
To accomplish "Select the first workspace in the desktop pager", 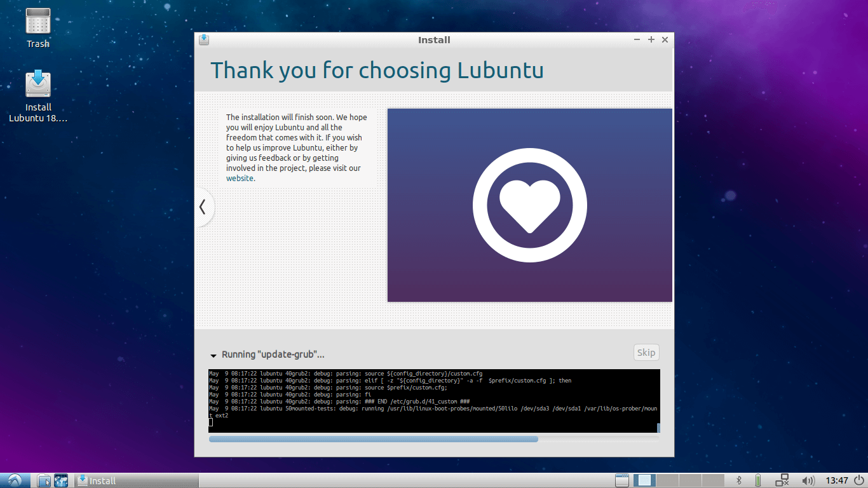I will 643,480.
